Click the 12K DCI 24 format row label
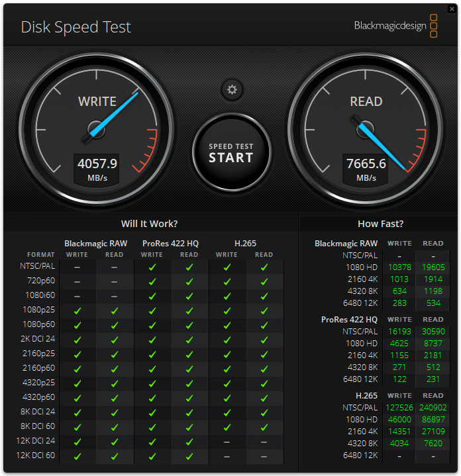 [36, 441]
